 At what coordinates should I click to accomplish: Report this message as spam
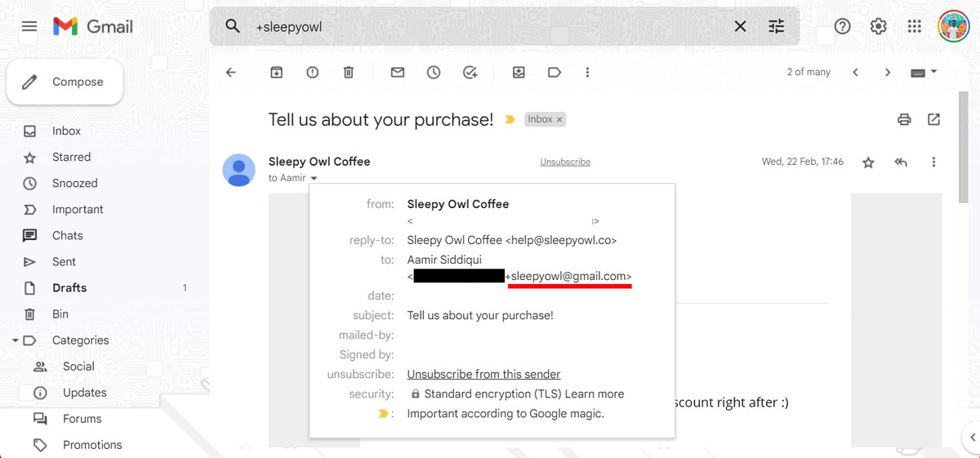313,73
